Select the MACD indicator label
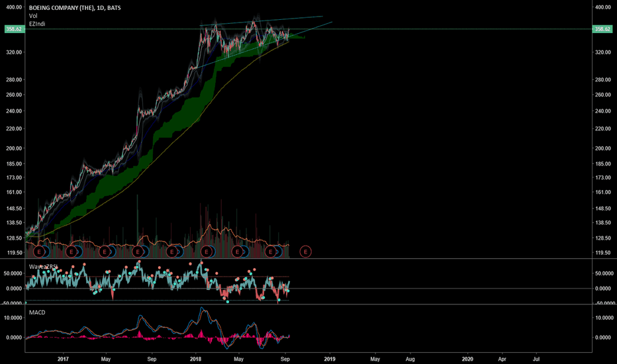The height and width of the screenshot is (364, 617). tap(37, 312)
